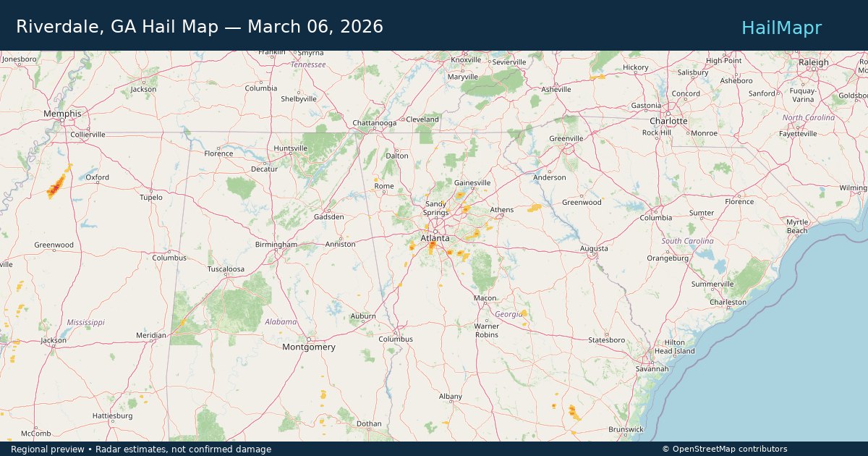Screen dimensions: 868x456
Task: Click the hail swath east of Athens
Action: point(535,208)
